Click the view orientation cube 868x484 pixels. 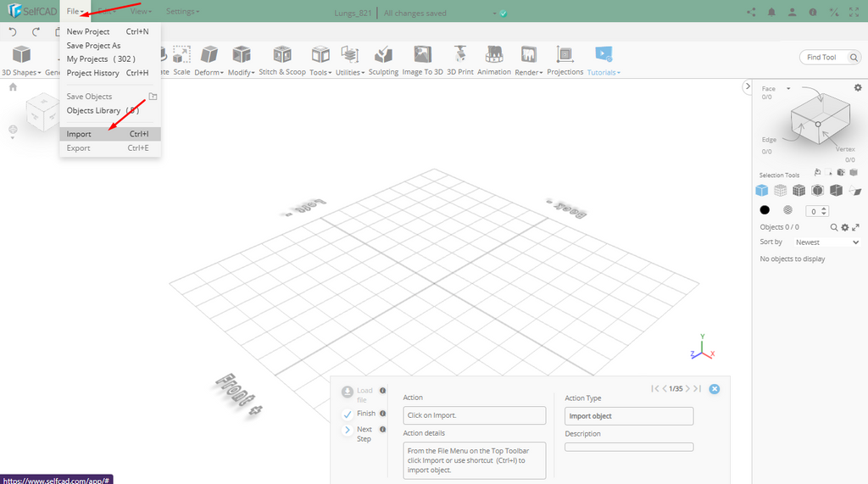[42, 113]
